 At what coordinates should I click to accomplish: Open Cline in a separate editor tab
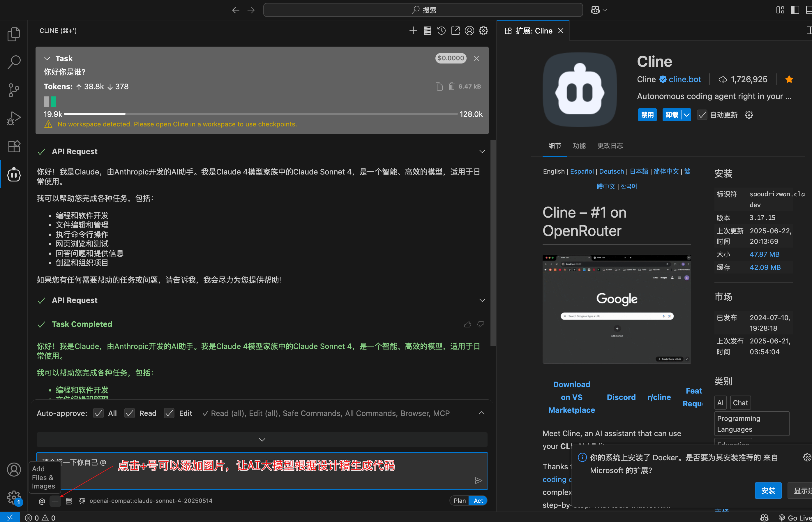pyautogui.click(x=456, y=31)
